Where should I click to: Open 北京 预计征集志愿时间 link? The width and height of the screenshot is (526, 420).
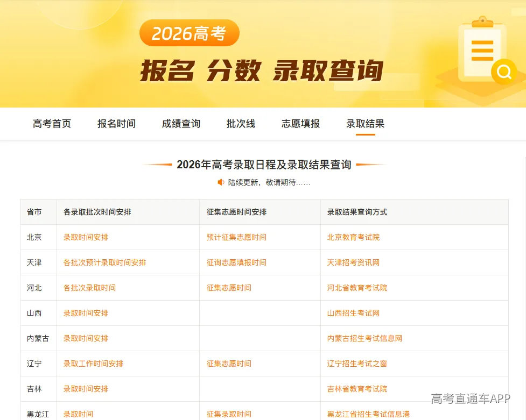pyautogui.click(x=236, y=237)
